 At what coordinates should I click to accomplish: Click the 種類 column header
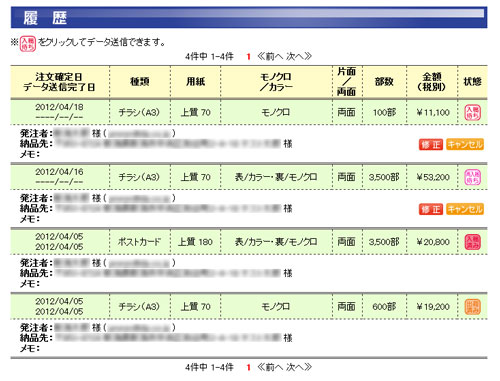tap(140, 82)
